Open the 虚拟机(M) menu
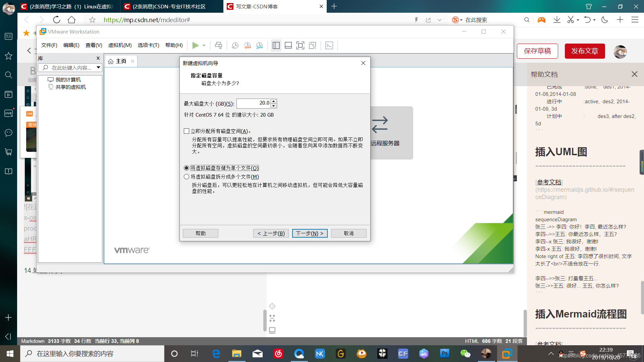 tap(120, 45)
